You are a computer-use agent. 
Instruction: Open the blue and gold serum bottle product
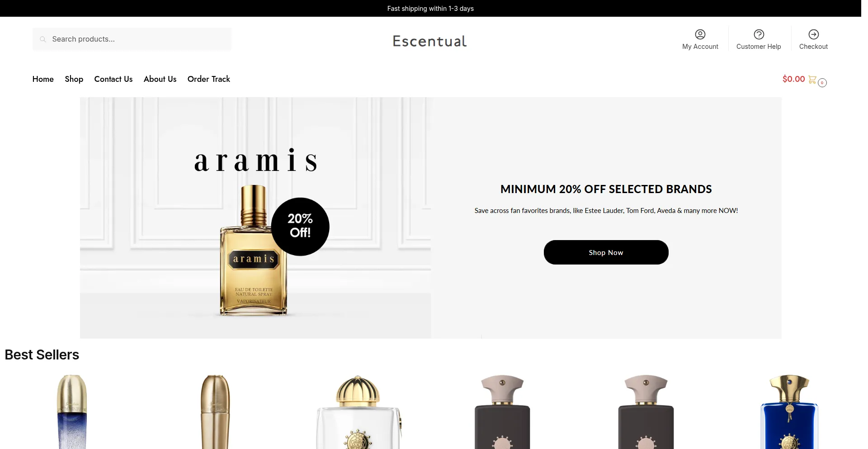coord(72,411)
